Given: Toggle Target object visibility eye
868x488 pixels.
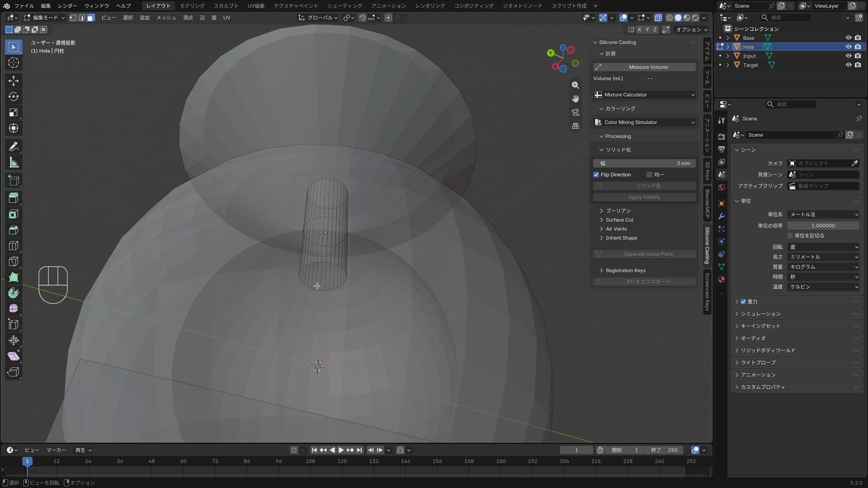Looking at the screenshot, I should (849, 65).
